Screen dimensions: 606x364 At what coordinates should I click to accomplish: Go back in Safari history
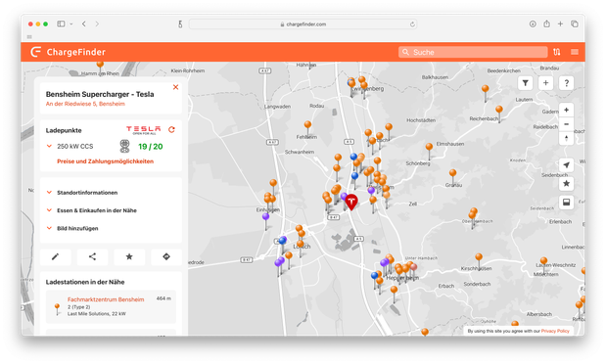pos(84,23)
